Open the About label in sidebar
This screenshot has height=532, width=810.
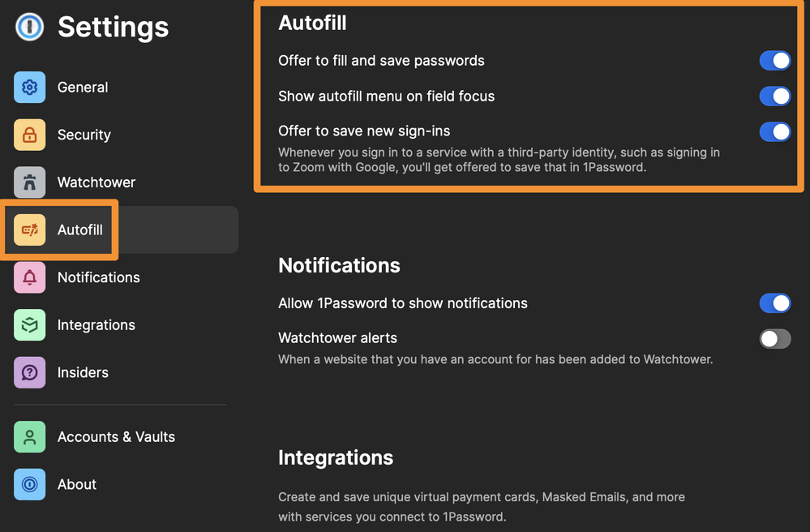[x=77, y=484]
